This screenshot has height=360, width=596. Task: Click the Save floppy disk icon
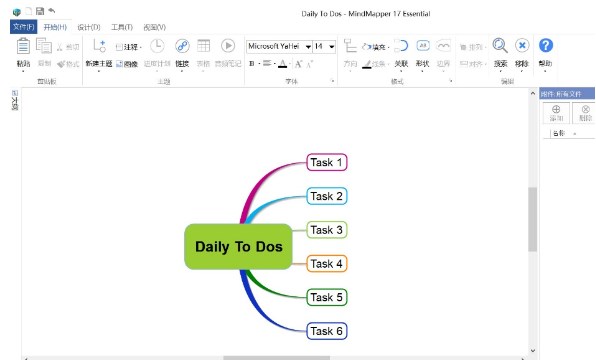tap(40, 11)
